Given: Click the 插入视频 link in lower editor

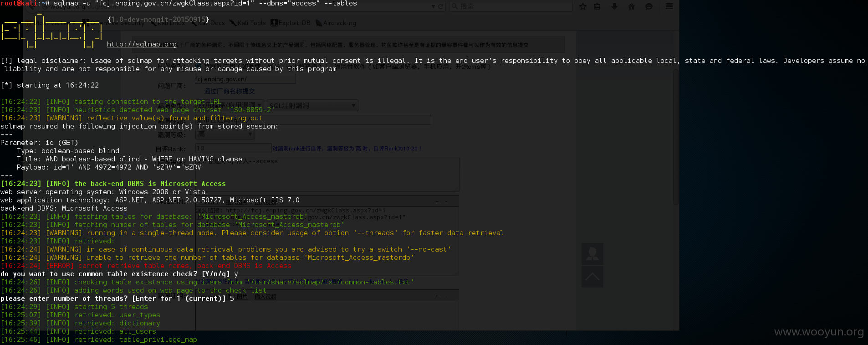Looking at the screenshot, I should [266, 297].
